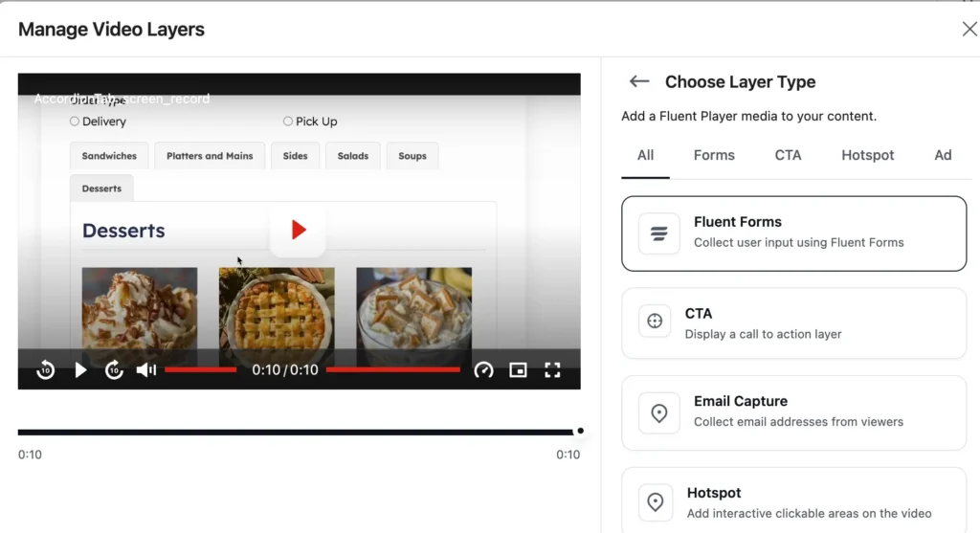Click the Choose Layer Type heading
The height and width of the screenshot is (533, 980).
coord(740,82)
